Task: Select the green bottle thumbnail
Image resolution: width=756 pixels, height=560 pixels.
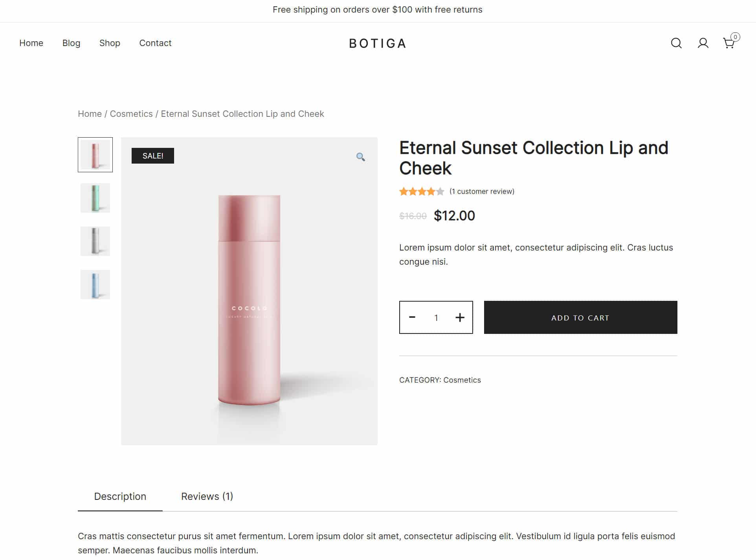Action: (95, 198)
